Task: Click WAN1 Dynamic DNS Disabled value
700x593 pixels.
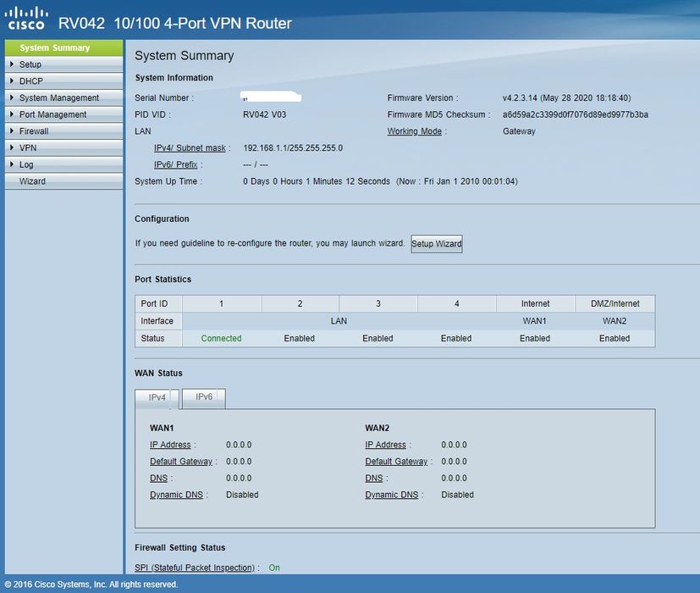Action: click(x=242, y=495)
